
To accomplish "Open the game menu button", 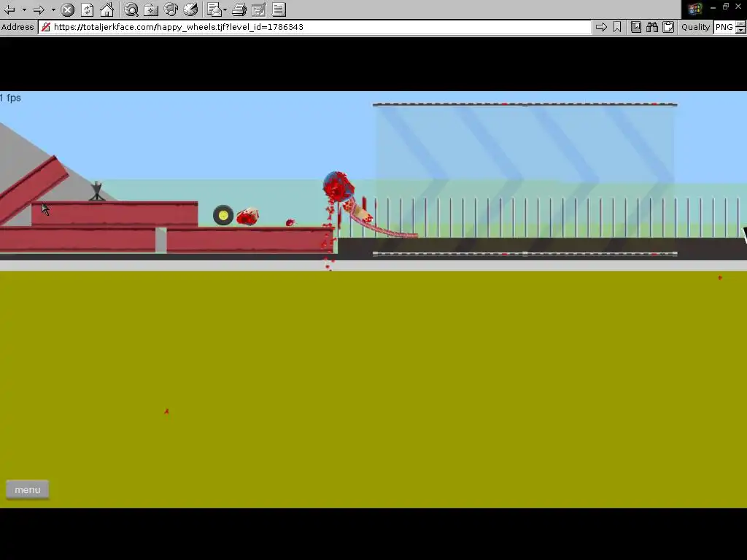I will (x=27, y=489).
